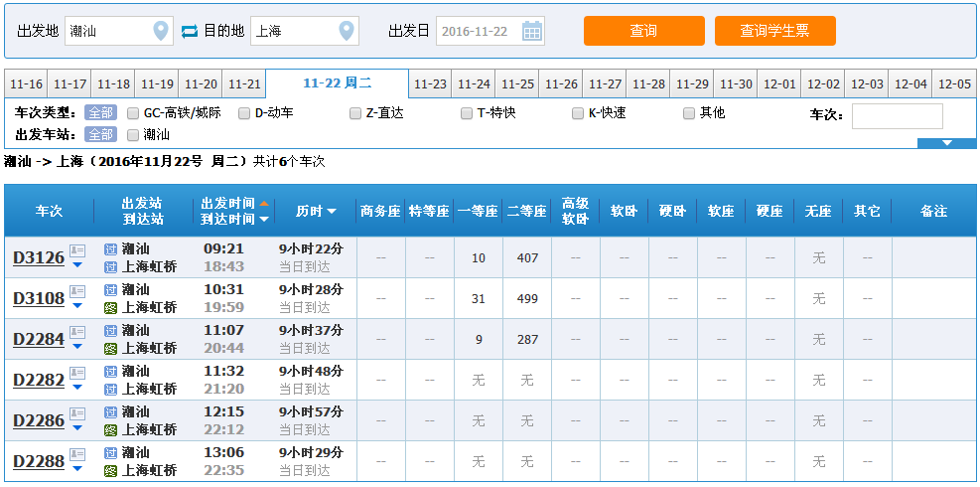Switch to the 11-21 date tab
Screen dimensions: 980x487
pos(243,83)
